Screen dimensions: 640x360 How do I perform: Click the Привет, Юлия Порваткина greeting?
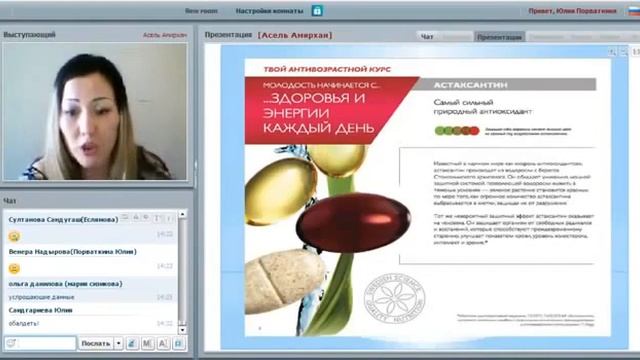point(572,11)
